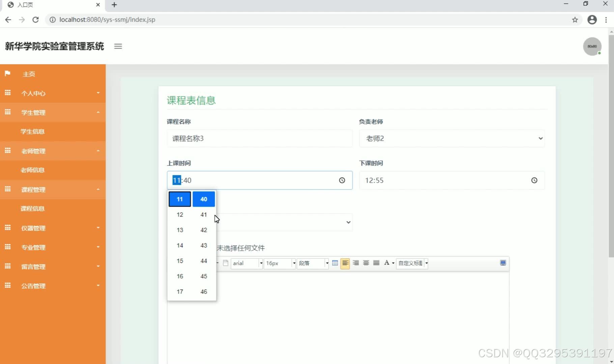Open the dropdown partly hidden behind time picker

pyautogui.click(x=284, y=222)
